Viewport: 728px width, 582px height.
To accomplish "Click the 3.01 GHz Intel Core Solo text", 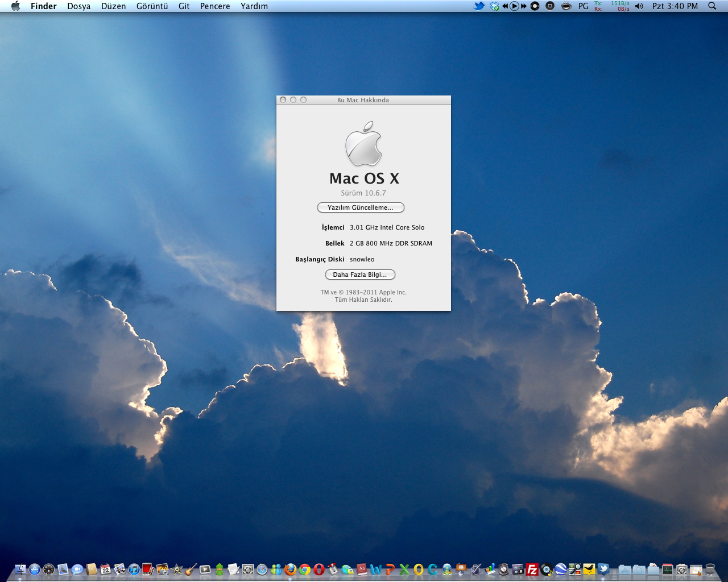I will [387, 227].
